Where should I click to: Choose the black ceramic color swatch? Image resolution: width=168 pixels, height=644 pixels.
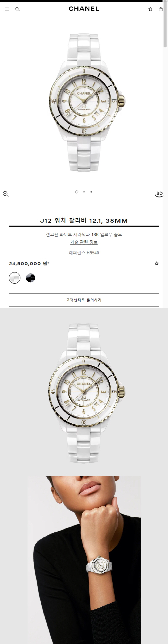pos(30,278)
